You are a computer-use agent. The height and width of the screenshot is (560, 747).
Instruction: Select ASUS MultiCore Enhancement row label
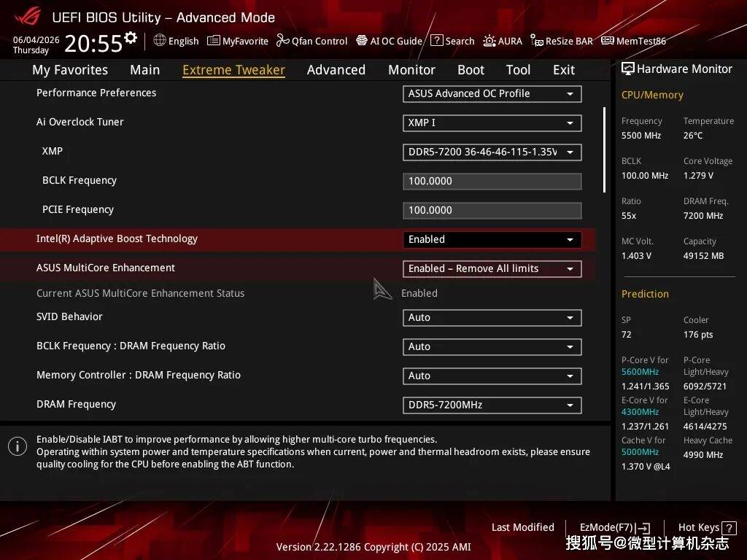click(106, 268)
